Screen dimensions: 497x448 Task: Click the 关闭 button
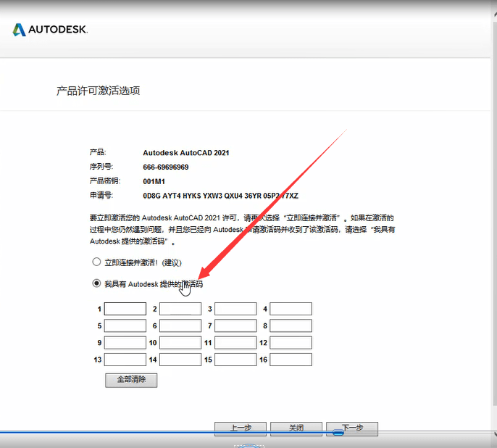click(296, 428)
